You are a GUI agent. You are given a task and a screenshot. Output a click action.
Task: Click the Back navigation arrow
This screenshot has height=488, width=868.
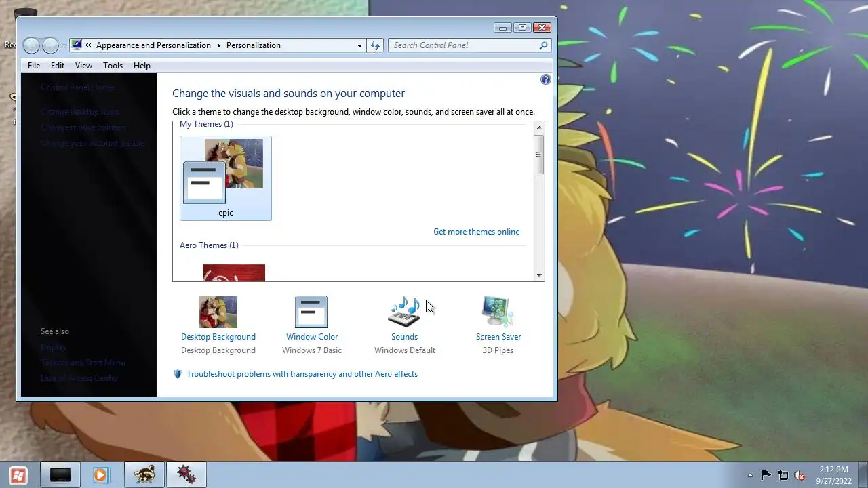[x=31, y=45]
